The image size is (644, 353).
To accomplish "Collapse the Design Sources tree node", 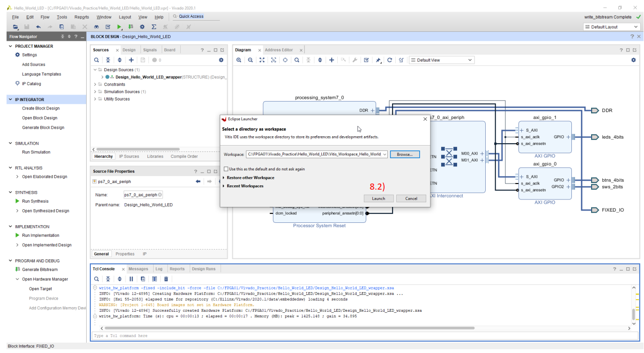I will (95, 70).
